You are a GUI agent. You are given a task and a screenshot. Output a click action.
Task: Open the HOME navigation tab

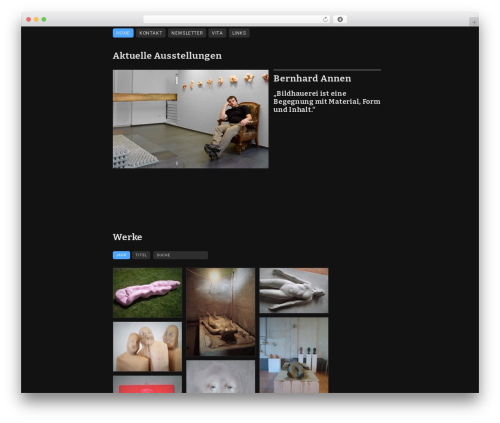point(123,33)
